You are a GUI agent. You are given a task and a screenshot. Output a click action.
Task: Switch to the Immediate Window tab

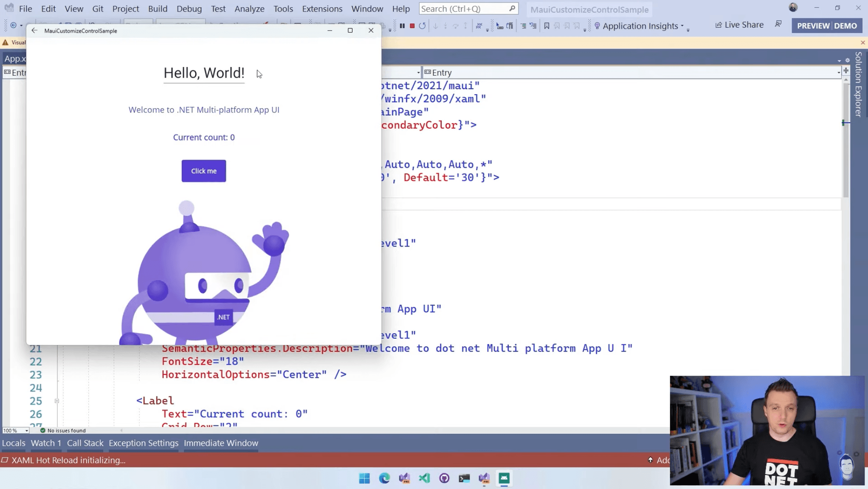221,443
